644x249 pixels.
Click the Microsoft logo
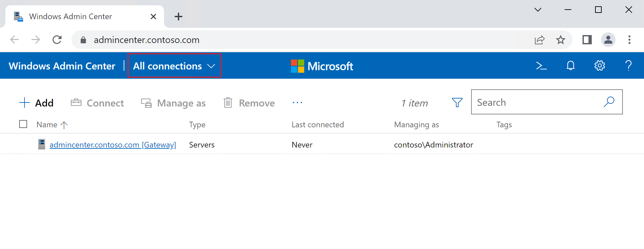(x=322, y=66)
